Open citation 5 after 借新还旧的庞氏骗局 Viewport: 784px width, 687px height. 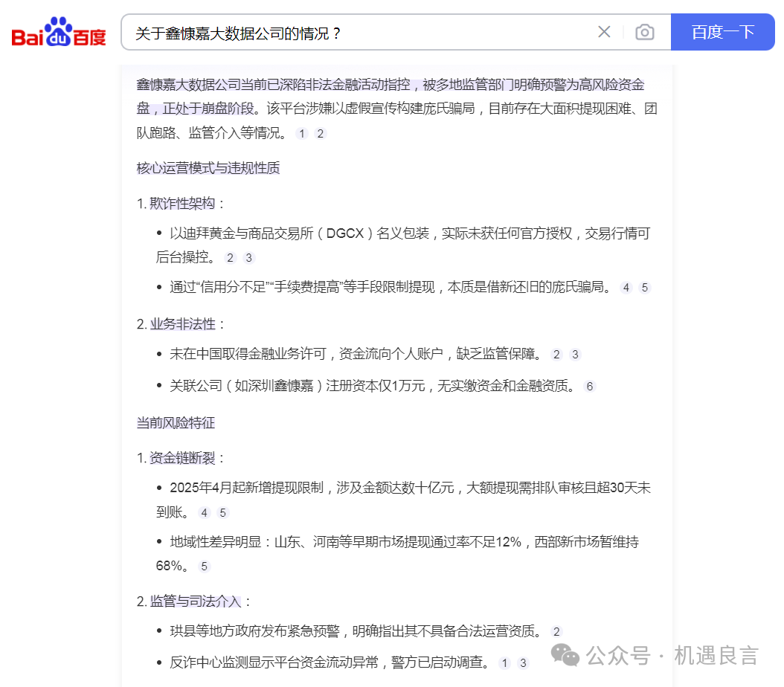[x=644, y=288]
